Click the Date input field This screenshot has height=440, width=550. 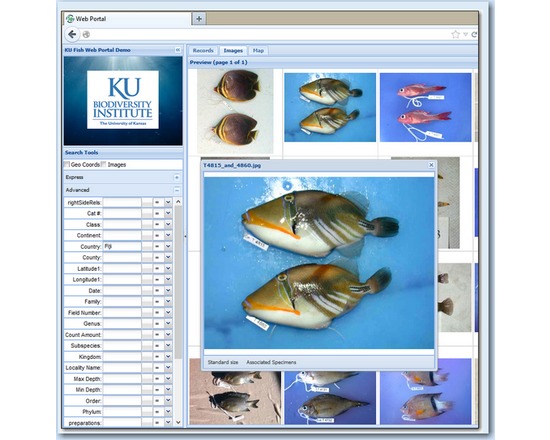[122, 290]
